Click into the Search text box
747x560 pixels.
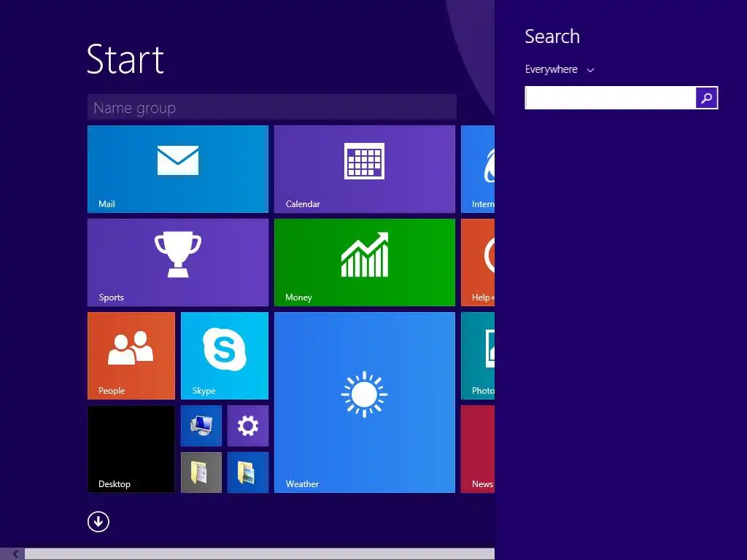click(x=611, y=98)
